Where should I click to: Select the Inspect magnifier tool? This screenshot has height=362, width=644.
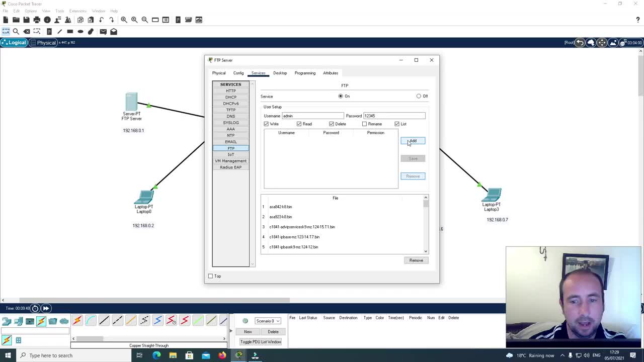point(16,31)
